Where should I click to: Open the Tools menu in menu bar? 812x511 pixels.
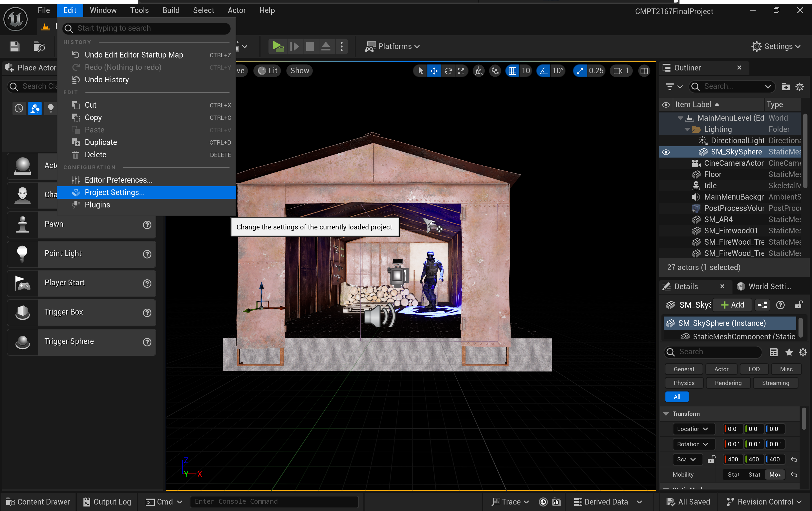[x=139, y=10]
